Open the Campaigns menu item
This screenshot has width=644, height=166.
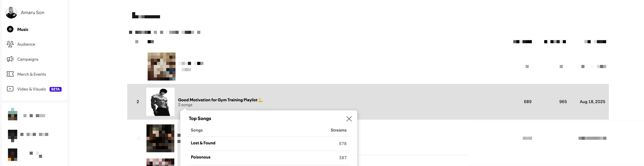click(x=28, y=59)
